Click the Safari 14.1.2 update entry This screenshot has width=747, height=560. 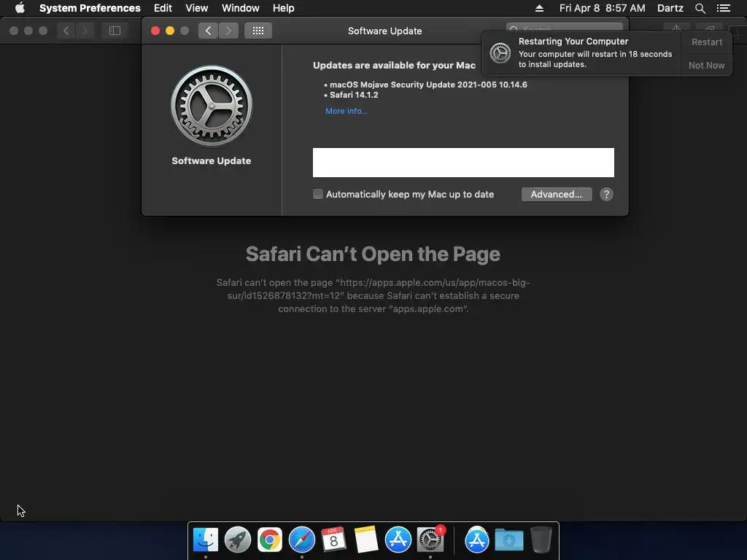(x=354, y=95)
